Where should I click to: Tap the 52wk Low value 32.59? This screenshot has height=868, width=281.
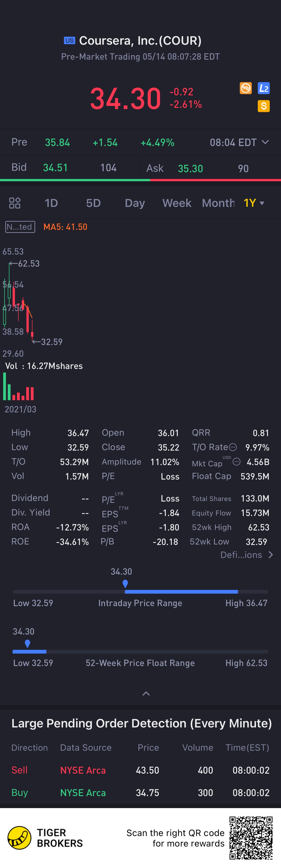coord(256,542)
